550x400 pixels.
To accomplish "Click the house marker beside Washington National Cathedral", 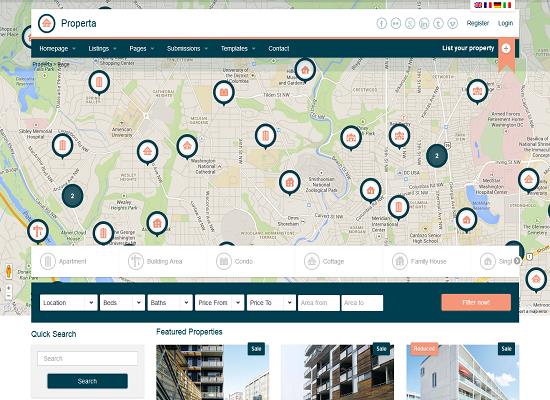I will 187,146.
